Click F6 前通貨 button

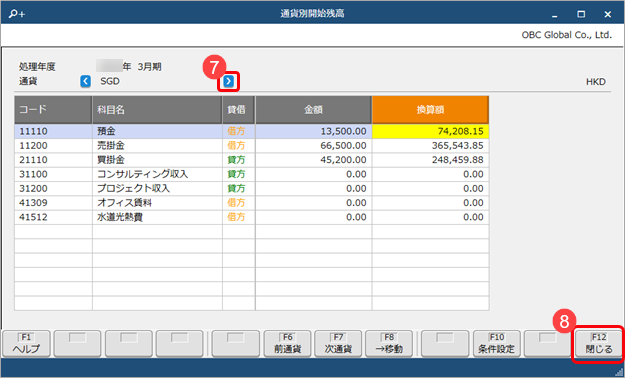point(287,343)
